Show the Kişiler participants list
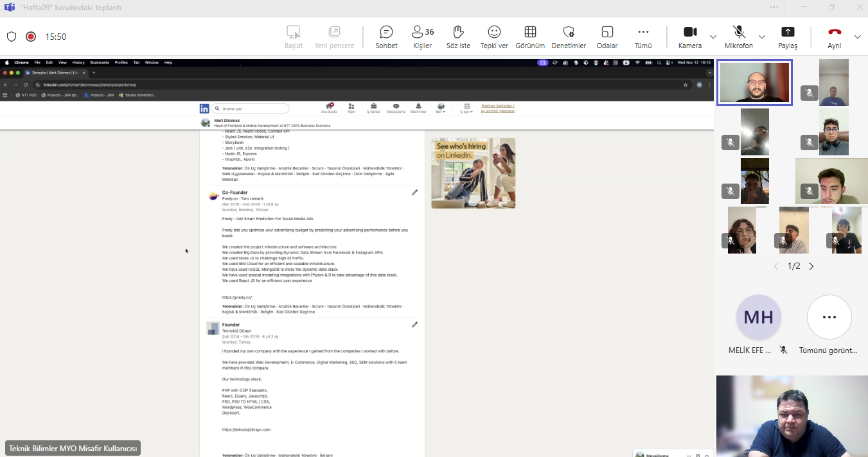Image resolution: width=868 pixels, height=457 pixels. pos(422,37)
